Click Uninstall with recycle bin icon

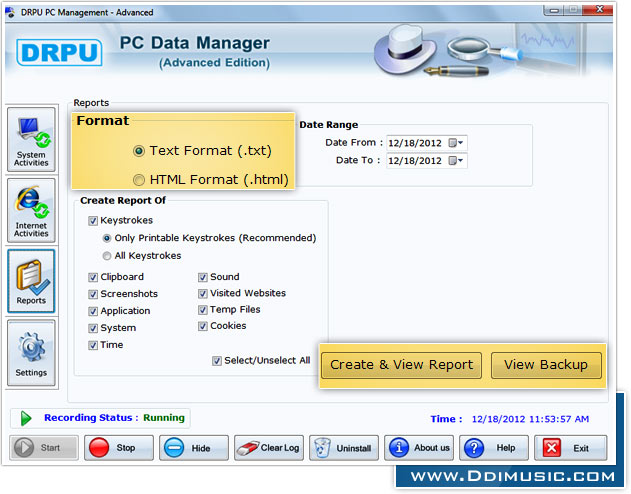point(344,448)
